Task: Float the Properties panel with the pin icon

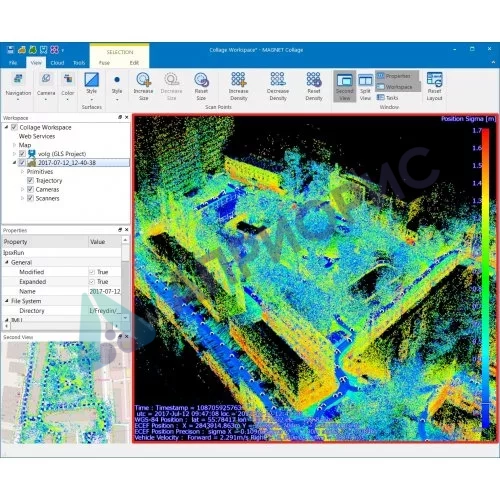Action: (120, 230)
